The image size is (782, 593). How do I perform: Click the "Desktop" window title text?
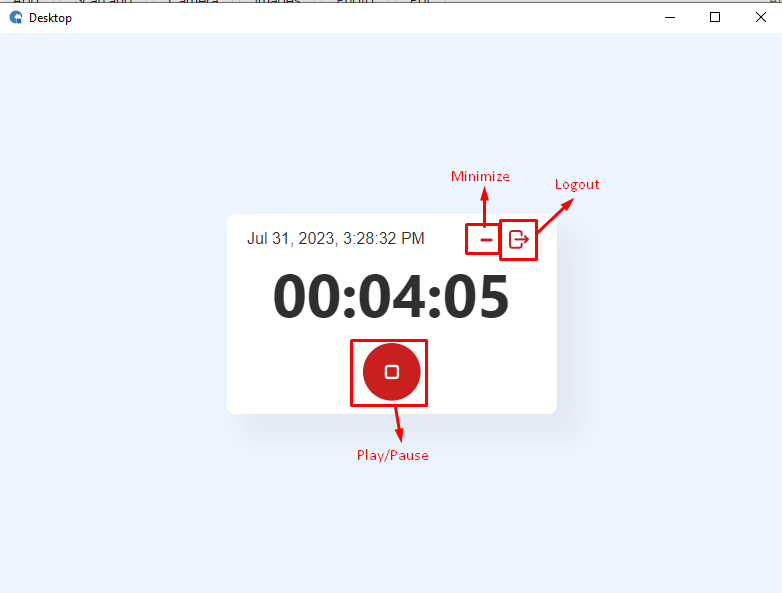(50, 18)
